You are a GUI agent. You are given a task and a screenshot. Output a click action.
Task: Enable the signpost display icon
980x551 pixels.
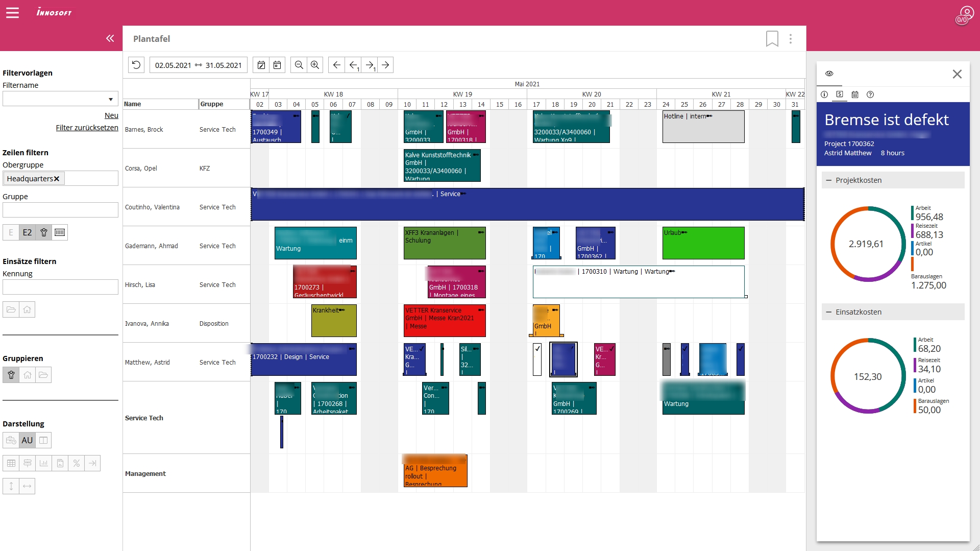point(27,463)
